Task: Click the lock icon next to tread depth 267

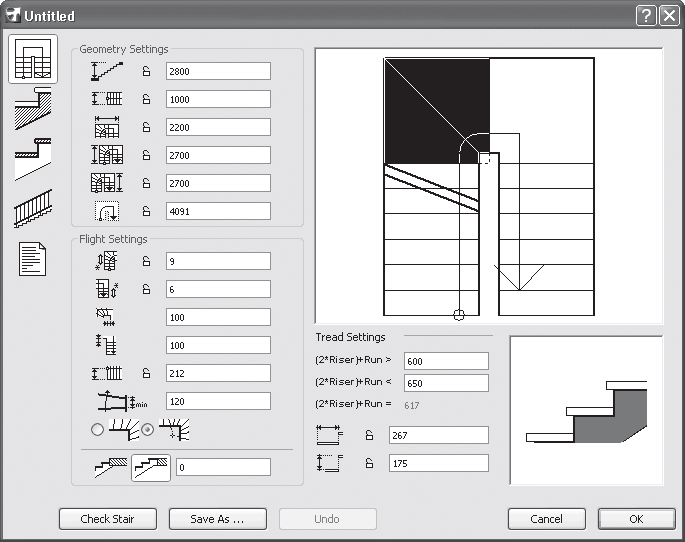Action: point(369,435)
